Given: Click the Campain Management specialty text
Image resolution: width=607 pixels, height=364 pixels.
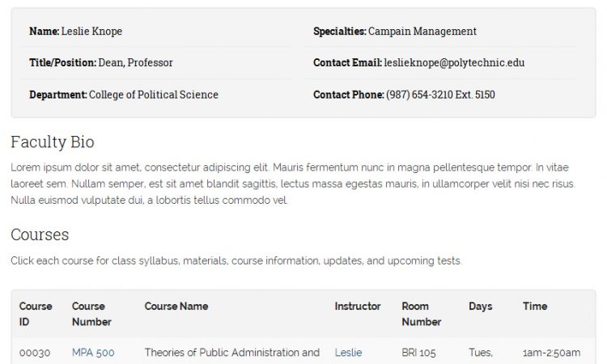Looking at the screenshot, I should 422,32.
